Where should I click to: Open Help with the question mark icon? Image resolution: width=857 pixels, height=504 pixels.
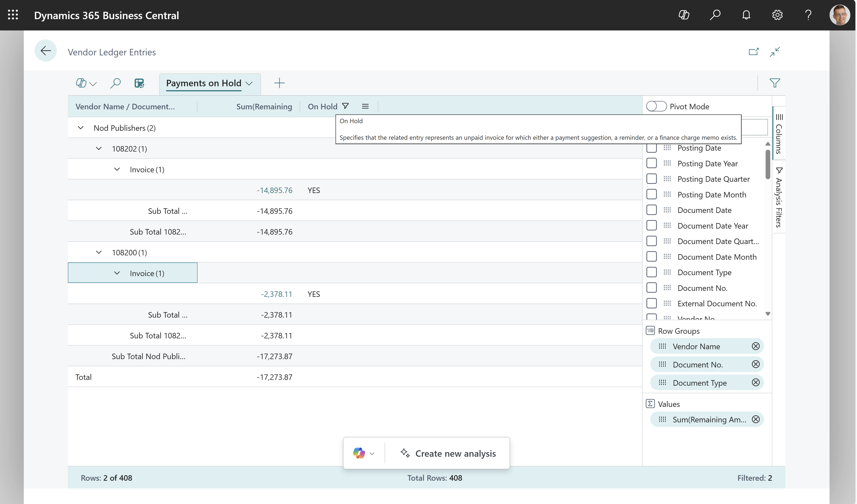tap(808, 15)
